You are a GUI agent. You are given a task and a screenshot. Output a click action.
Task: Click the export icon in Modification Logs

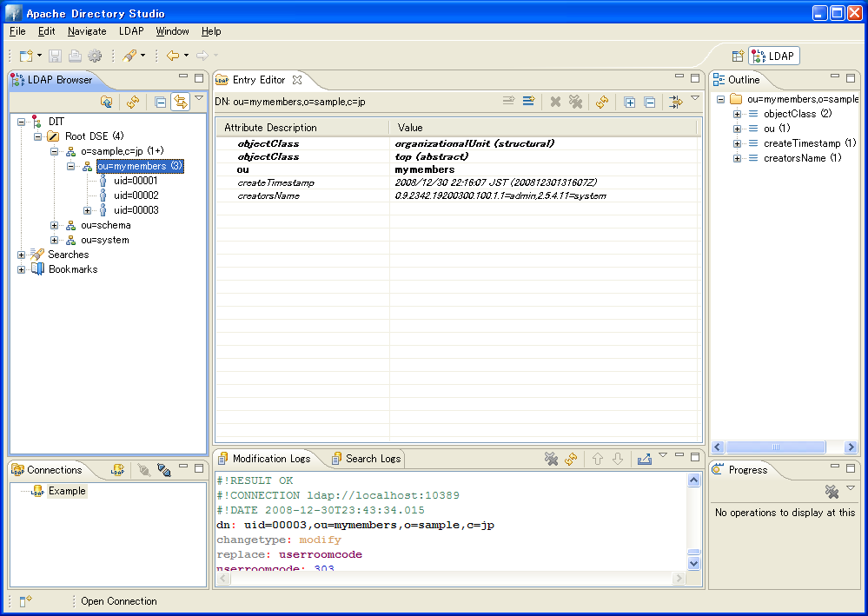coord(645,459)
